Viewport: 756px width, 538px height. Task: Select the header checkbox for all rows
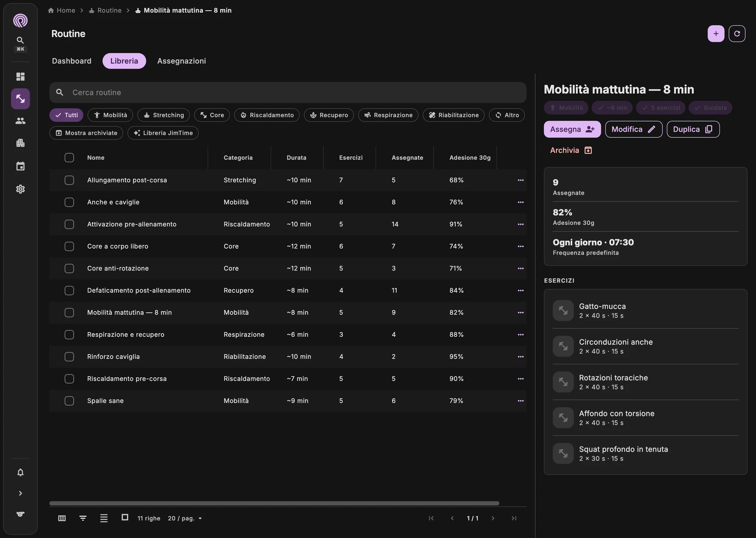(69, 157)
